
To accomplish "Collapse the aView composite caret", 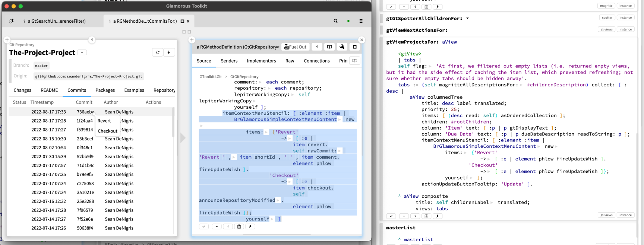I will (400, 196).
